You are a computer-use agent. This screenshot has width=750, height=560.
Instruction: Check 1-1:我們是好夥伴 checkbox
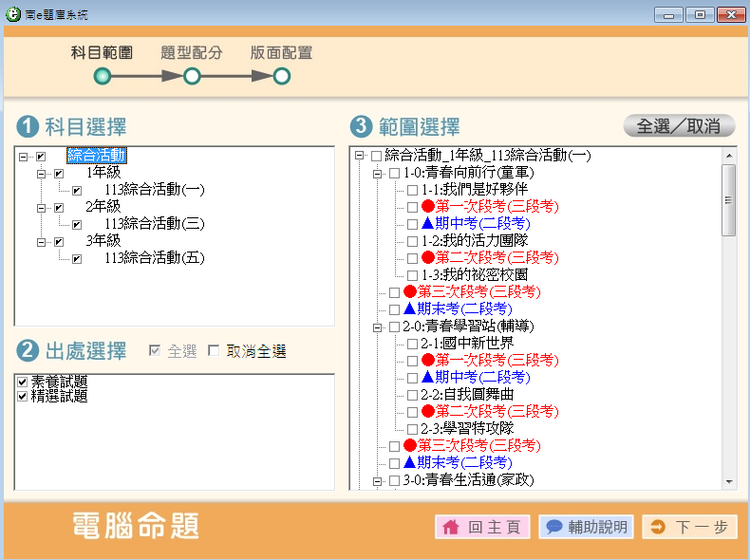[412, 191]
